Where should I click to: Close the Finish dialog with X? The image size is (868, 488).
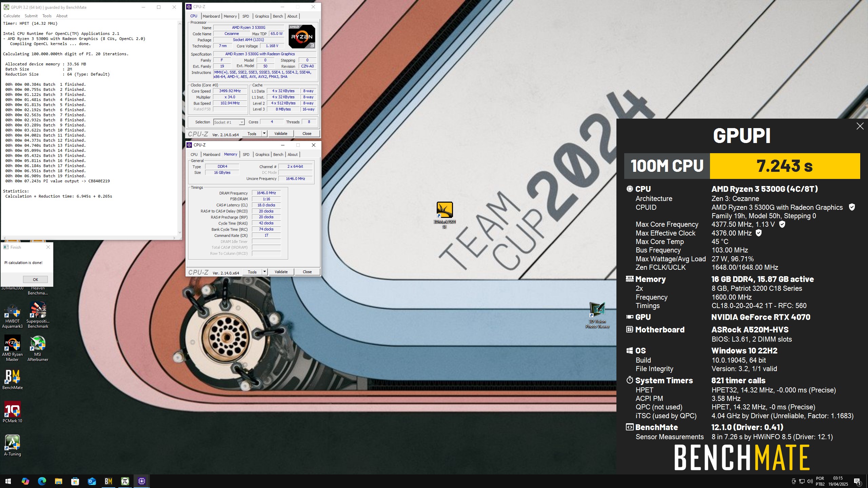(x=48, y=247)
